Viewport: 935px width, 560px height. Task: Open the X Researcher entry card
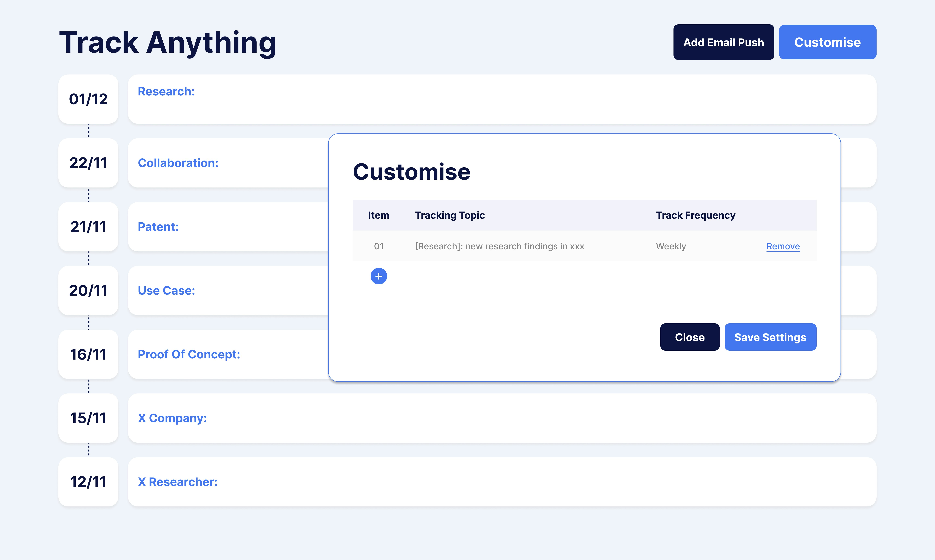pyautogui.click(x=502, y=481)
